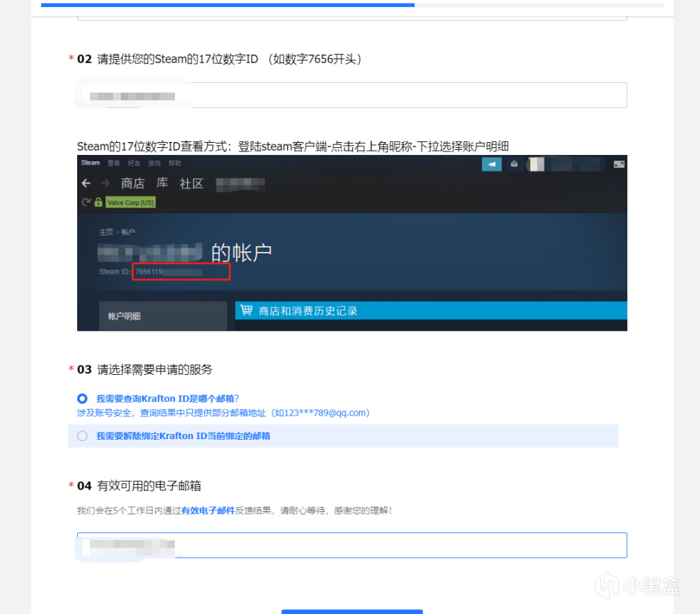700x614 pixels.
Task: Open the 查看 menu in Steam
Action: (114, 163)
